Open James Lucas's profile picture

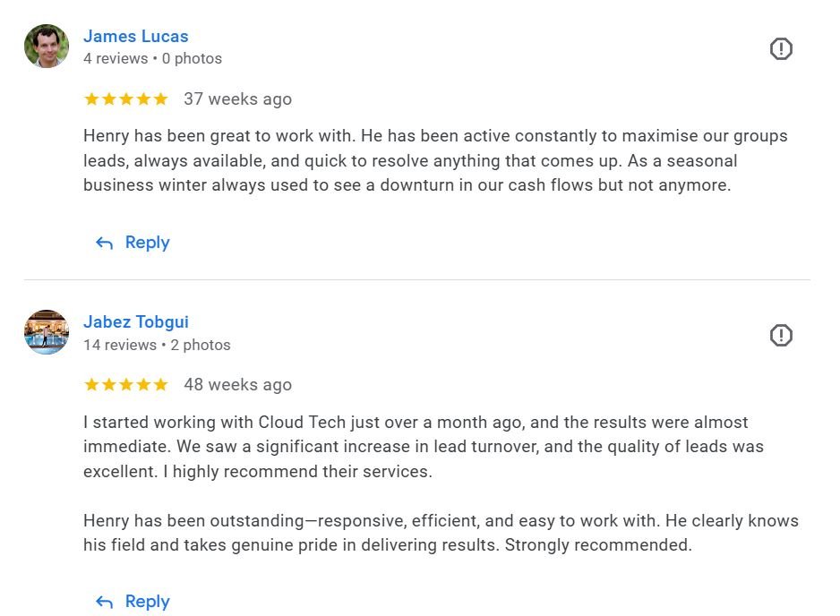pos(47,46)
